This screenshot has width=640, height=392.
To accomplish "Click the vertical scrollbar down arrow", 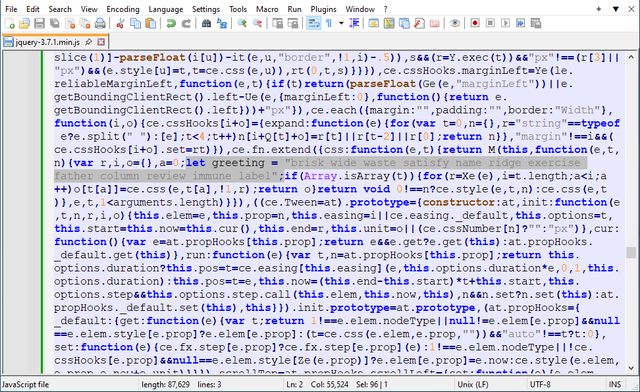I will [631, 368].
